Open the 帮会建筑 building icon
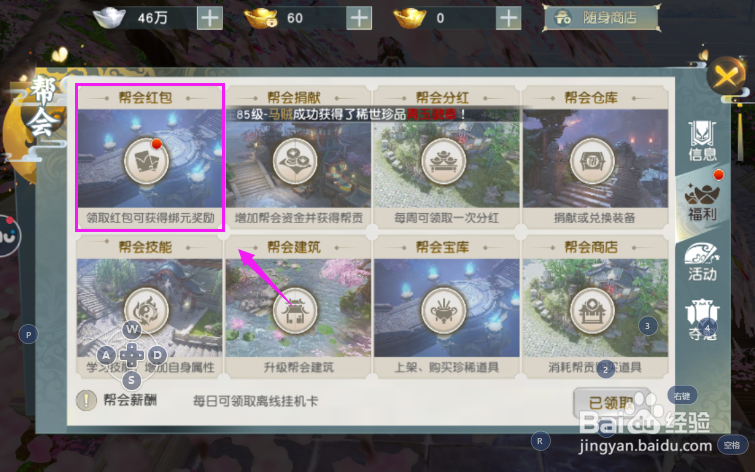 click(x=295, y=311)
